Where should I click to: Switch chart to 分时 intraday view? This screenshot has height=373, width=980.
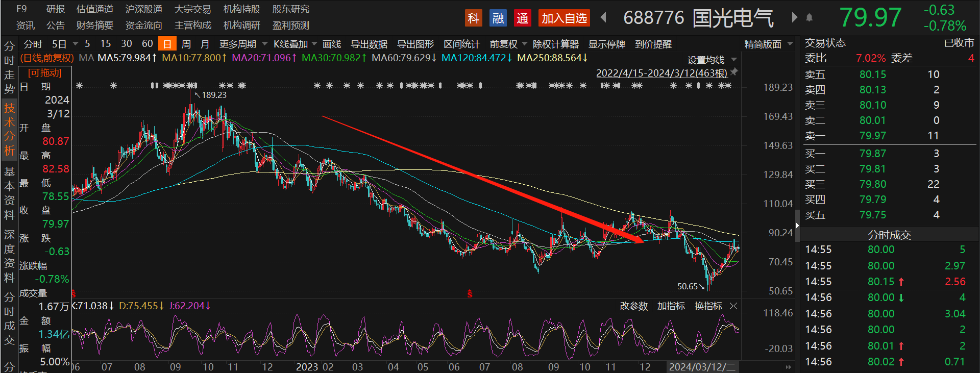[33, 44]
